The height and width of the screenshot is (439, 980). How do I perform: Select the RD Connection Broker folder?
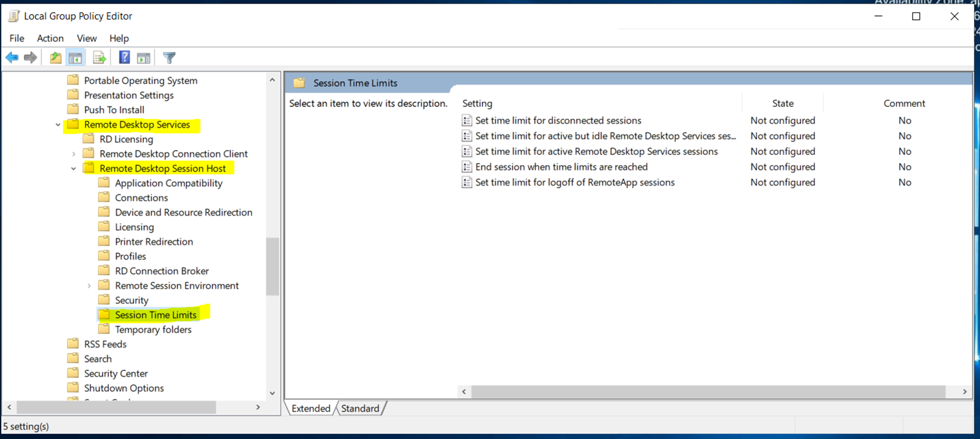tap(162, 270)
